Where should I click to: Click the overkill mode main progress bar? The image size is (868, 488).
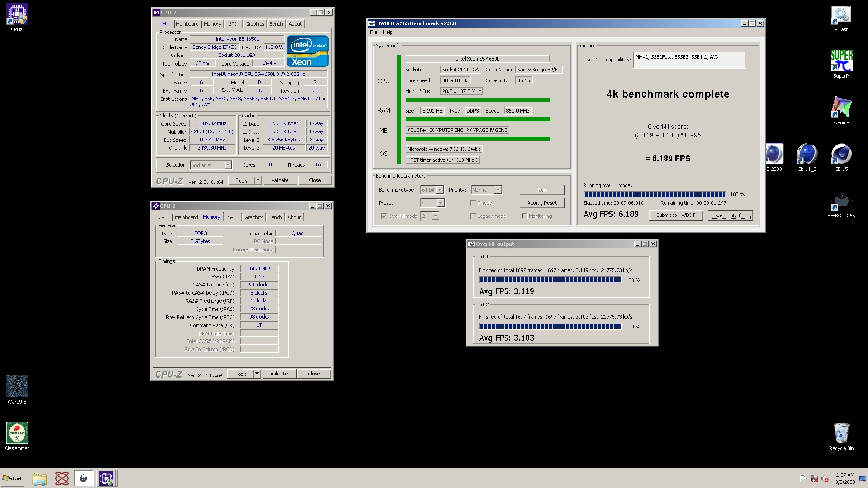click(654, 195)
